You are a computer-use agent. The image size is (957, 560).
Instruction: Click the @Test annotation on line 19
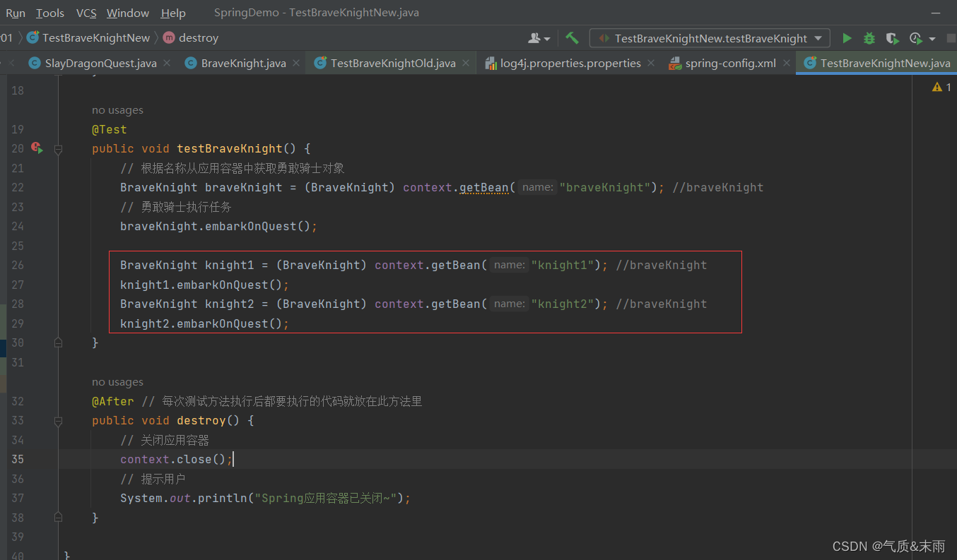click(110, 129)
